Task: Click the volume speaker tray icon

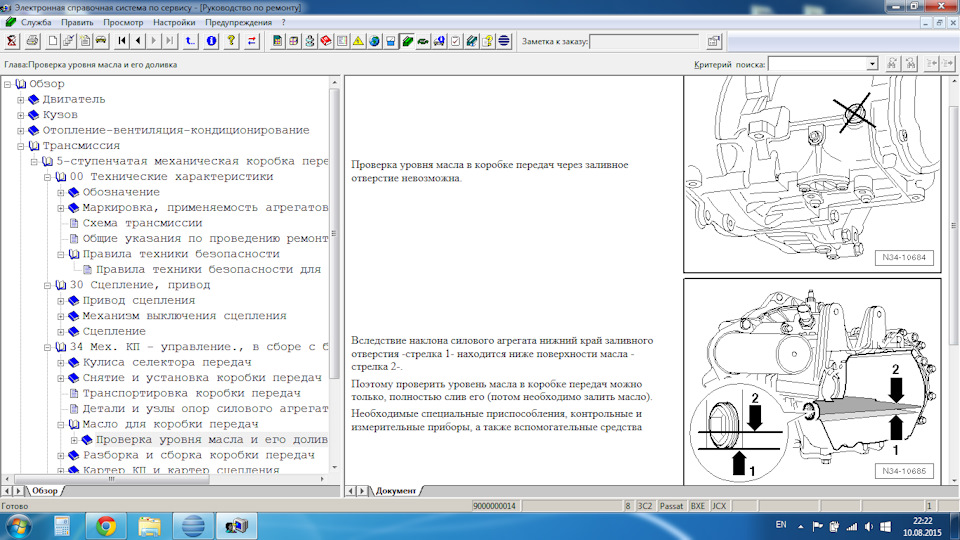Action: pos(869,527)
